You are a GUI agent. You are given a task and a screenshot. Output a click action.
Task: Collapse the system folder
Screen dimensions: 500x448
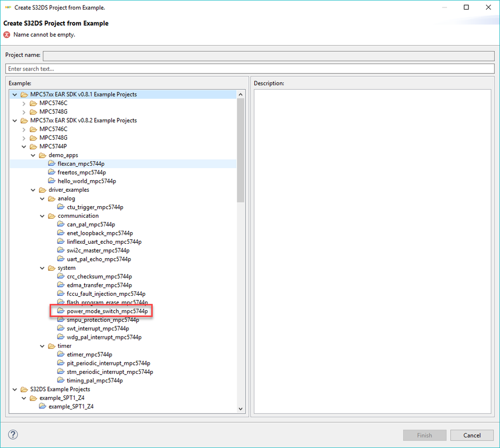coord(42,268)
